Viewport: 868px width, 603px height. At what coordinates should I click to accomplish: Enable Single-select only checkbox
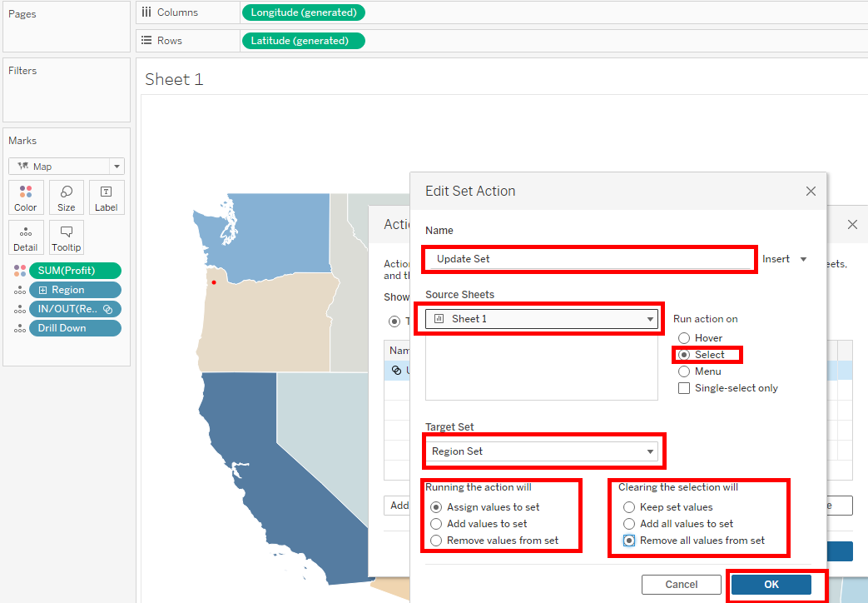pos(684,388)
